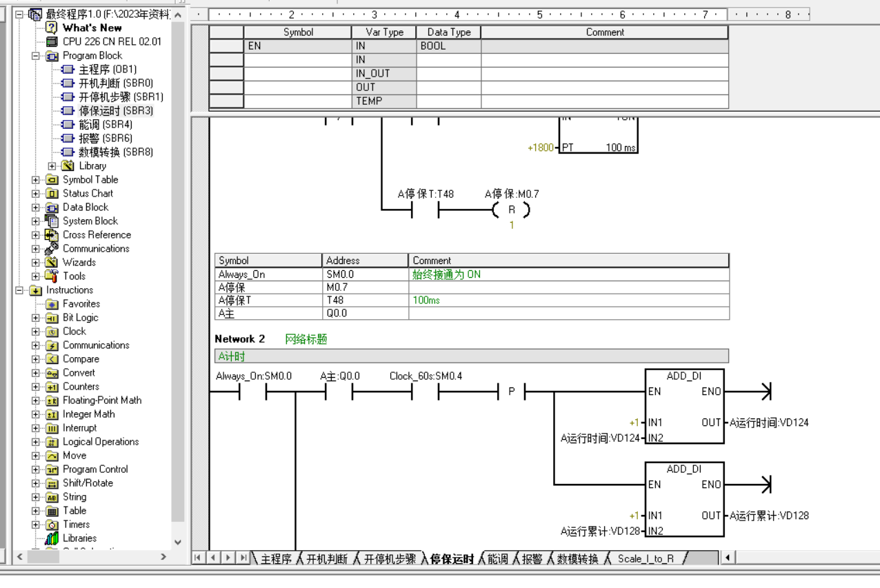Viewport: 880px width, 588px height.
Task: Click tree panel scroll-down arrow
Action: pyautogui.click(x=178, y=543)
